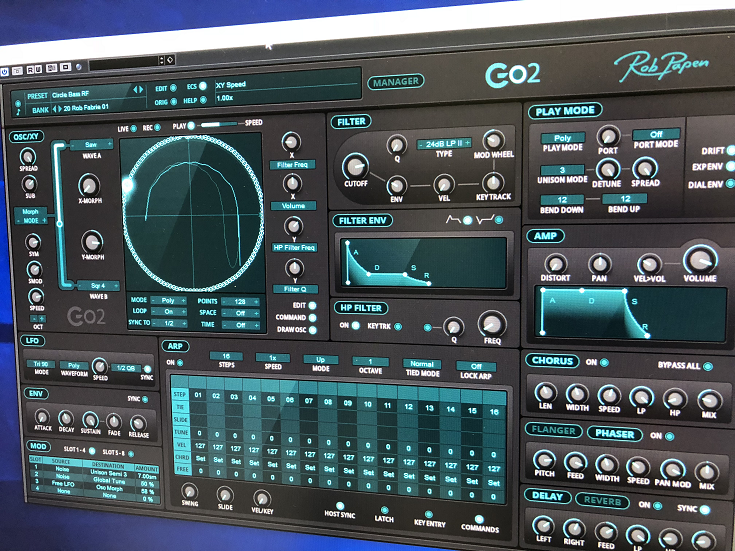Click the XY play SPEED slider

coord(218,124)
